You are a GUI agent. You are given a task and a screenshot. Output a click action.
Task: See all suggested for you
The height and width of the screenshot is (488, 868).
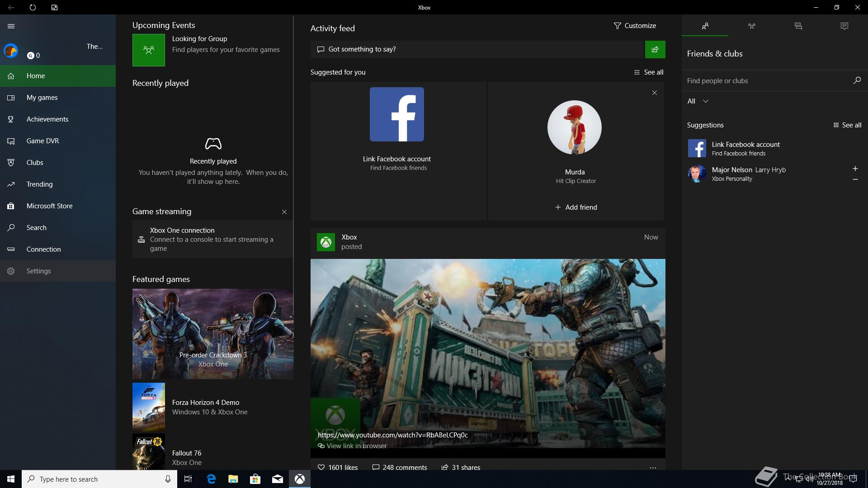[649, 72]
